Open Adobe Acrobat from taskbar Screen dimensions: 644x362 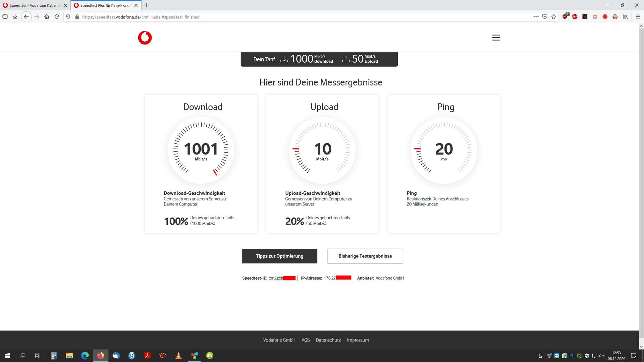[x=147, y=356]
